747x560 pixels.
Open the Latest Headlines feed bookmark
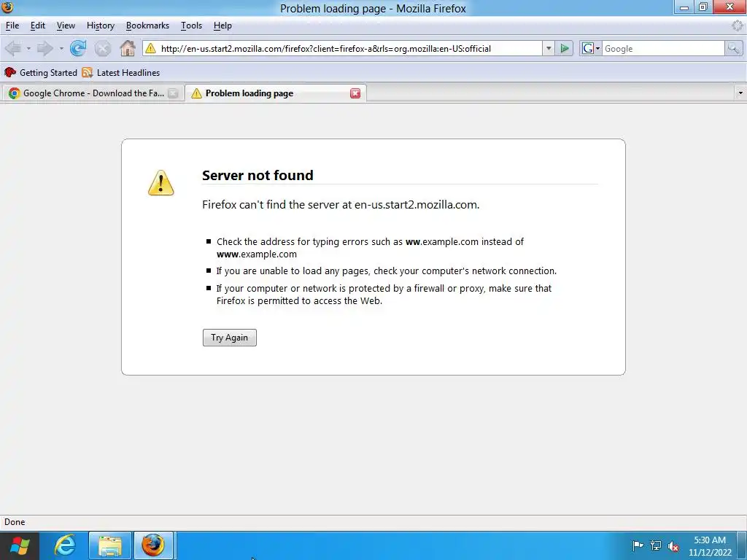click(x=120, y=72)
